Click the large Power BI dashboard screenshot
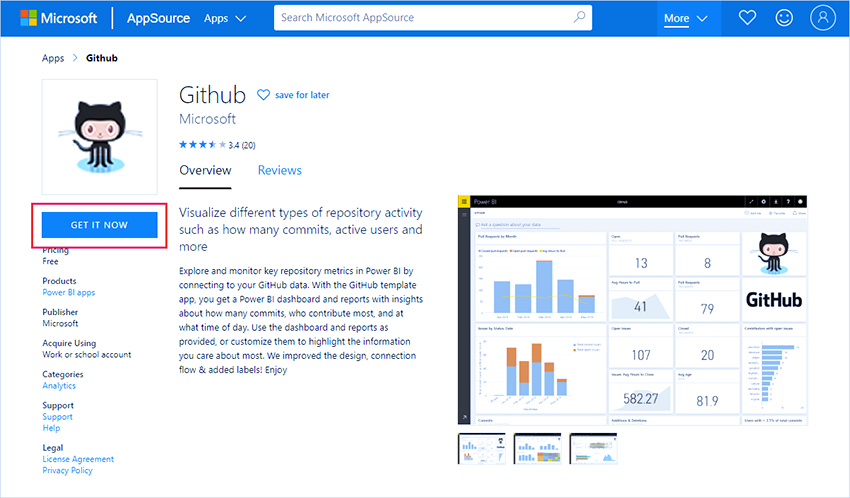This screenshot has height=498, width=850. [x=633, y=311]
